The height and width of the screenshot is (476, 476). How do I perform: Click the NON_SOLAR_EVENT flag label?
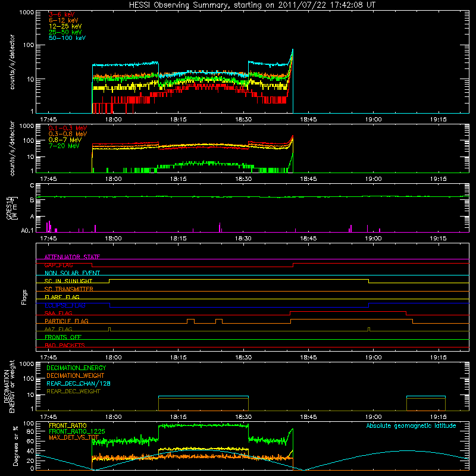(x=72, y=273)
